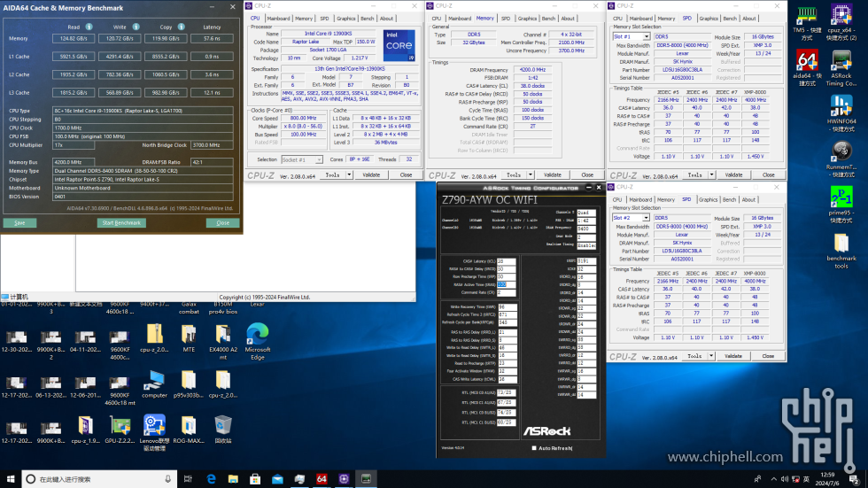Select the p95v303b folder on the desktop
The width and height of the screenshot is (868, 488).
189,384
